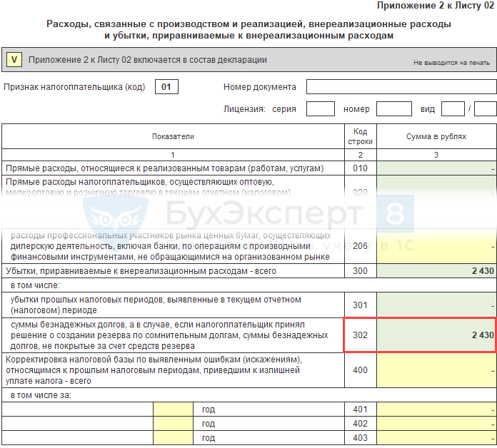Select the 2 430 sum for line 302
This screenshot has height=448, width=497.
436,335
